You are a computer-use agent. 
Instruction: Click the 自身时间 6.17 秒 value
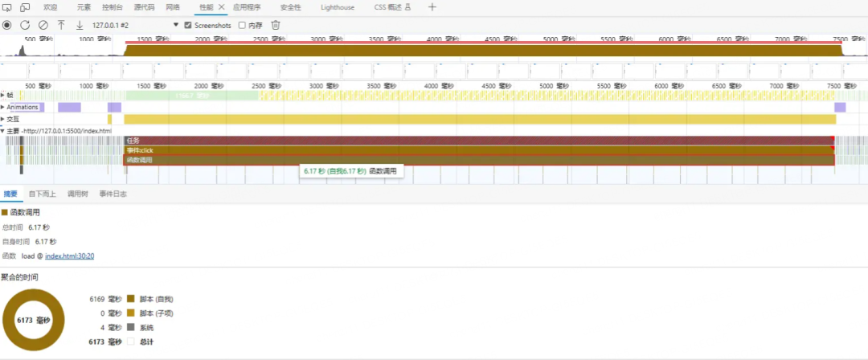[x=45, y=242]
